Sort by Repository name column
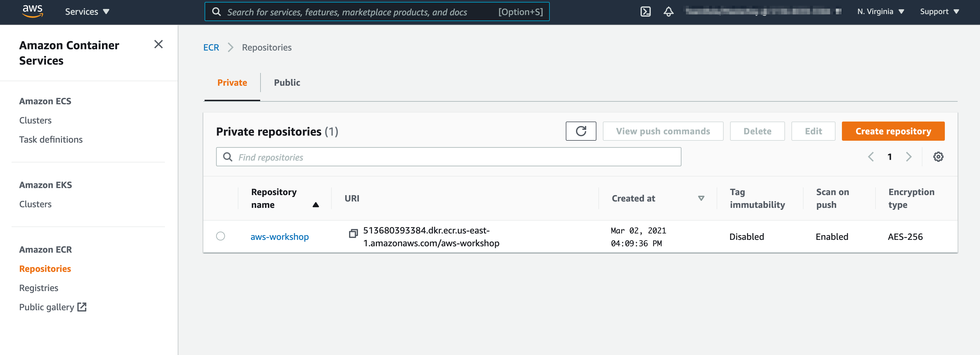980x355 pixels. [284, 198]
